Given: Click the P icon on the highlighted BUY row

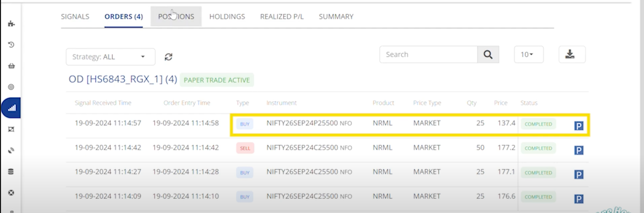Looking at the screenshot, I should (x=579, y=126).
